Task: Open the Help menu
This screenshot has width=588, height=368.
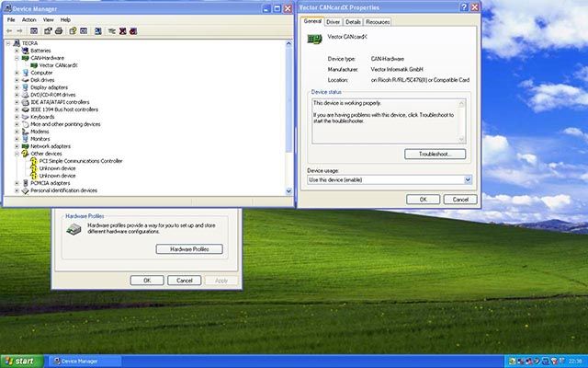Action: pyautogui.click(x=65, y=19)
